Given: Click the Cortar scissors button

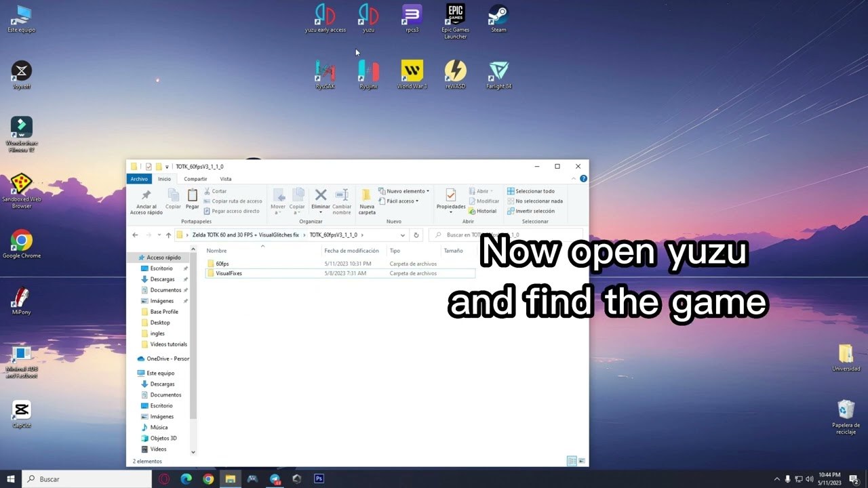Looking at the screenshot, I should coord(216,191).
